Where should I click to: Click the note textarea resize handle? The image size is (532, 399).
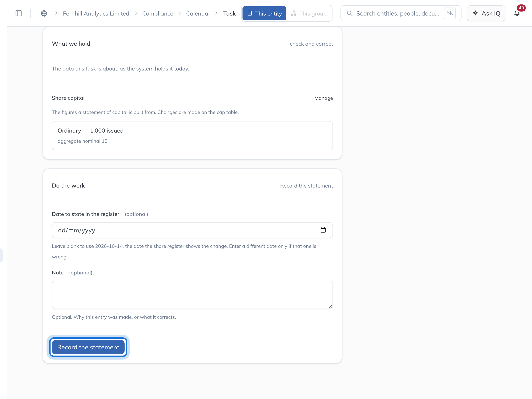point(331,306)
